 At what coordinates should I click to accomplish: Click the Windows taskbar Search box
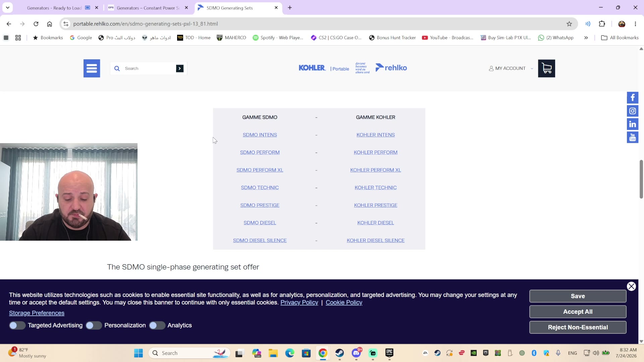189,353
